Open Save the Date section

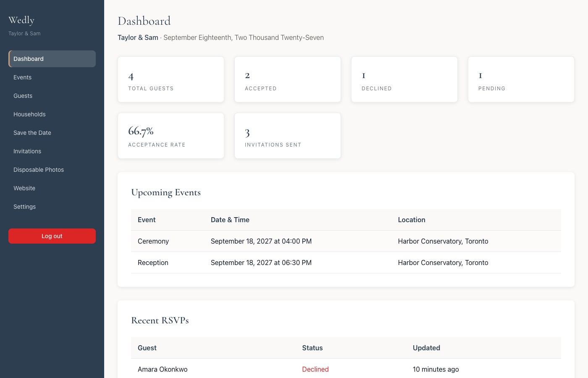pyautogui.click(x=52, y=133)
